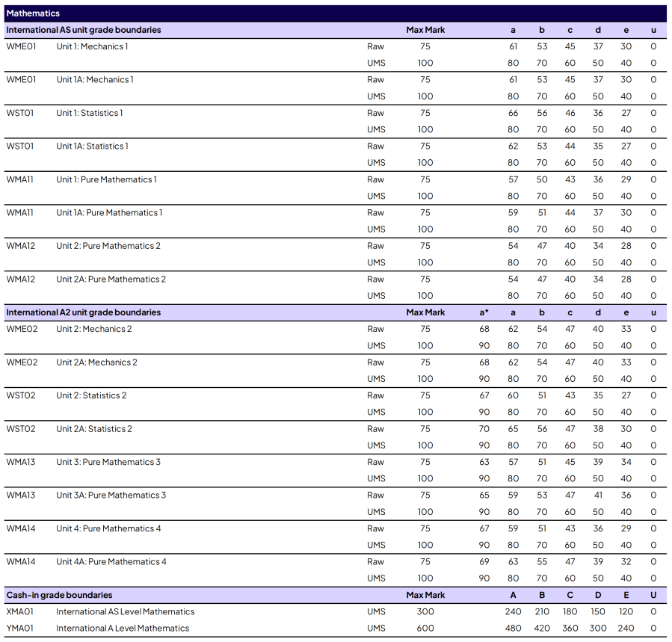The width and height of the screenshot is (672, 642).
Task: Click the a* column header in A2 section
Action: click(x=484, y=312)
